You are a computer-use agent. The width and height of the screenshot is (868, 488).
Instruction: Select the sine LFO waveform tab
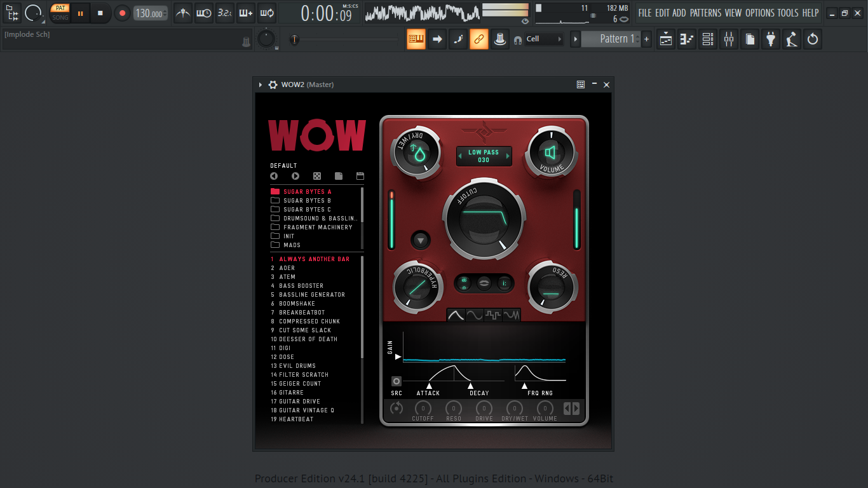pyautogui.click(x=475, y=315)
